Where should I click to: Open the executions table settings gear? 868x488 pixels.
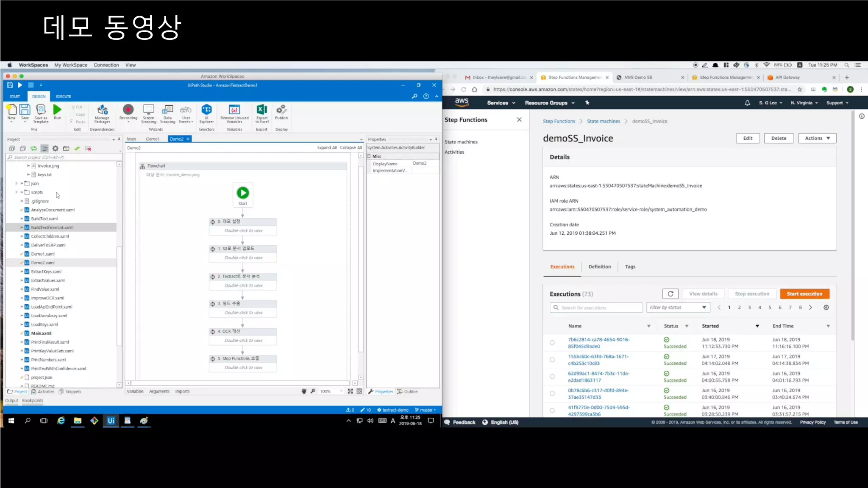[x=826, y=308]
